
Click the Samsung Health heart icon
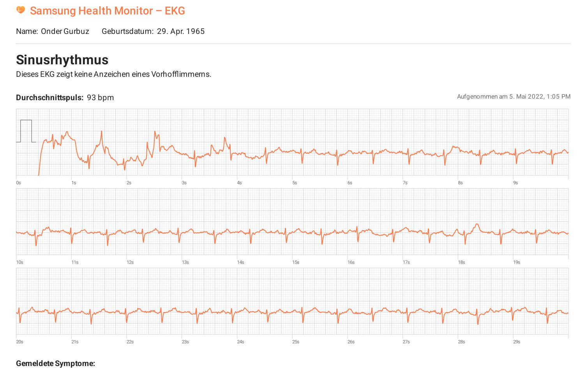(21, 10)
